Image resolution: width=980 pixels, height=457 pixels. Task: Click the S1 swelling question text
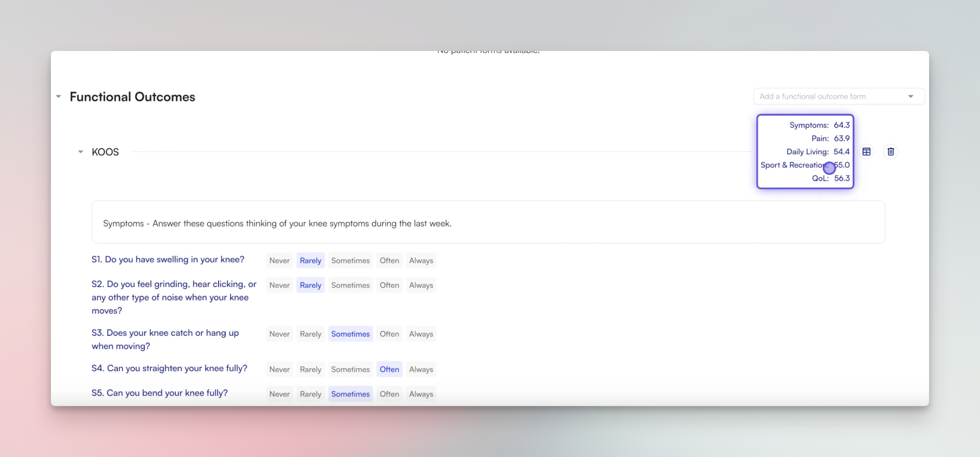[x=168, y=259]
